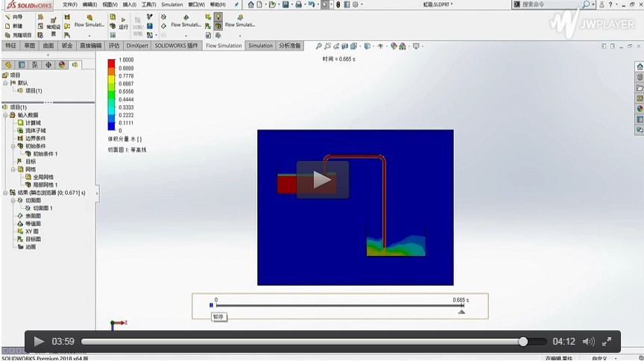This screenshot has height=361, width=644.
Task: Open the 工具(T) menu
Action: (149, 4)
